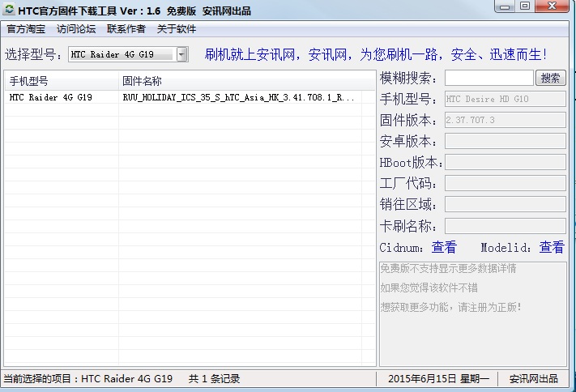Open the 关于软件 menu
Screen dimensions: 576x392
(x=176, y=29)
